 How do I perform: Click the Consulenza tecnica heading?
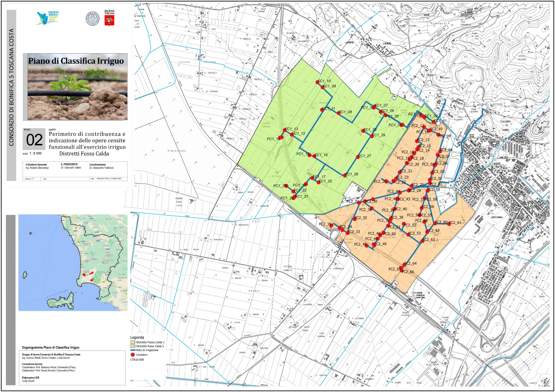(32, 364)
